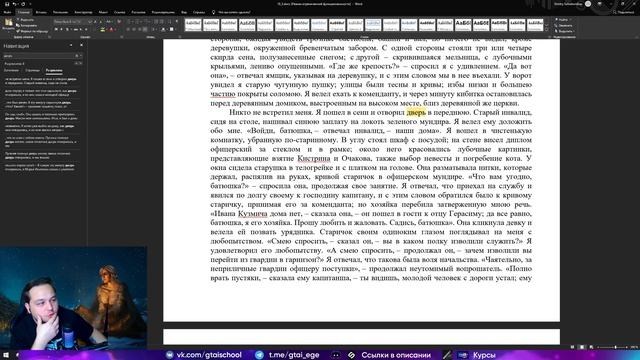
Task: Switch to the Конструктор ribbon tab
Action: (x=83, y=12)
